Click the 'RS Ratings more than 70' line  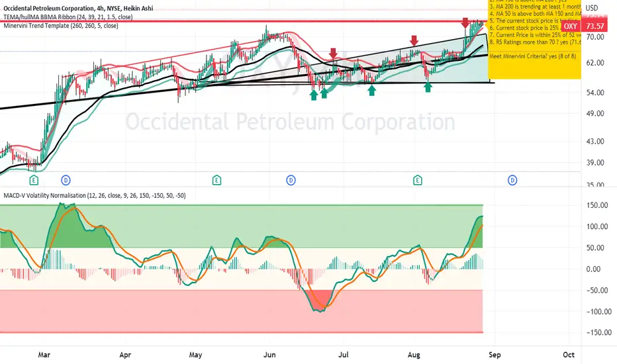535,42
